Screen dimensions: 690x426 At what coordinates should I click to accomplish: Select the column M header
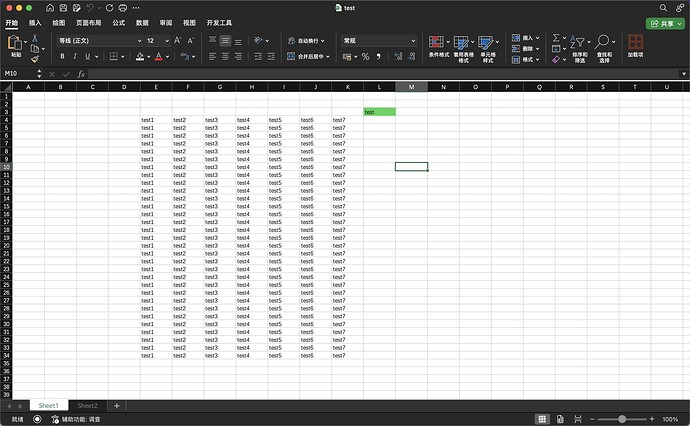(x=411, y=87)
